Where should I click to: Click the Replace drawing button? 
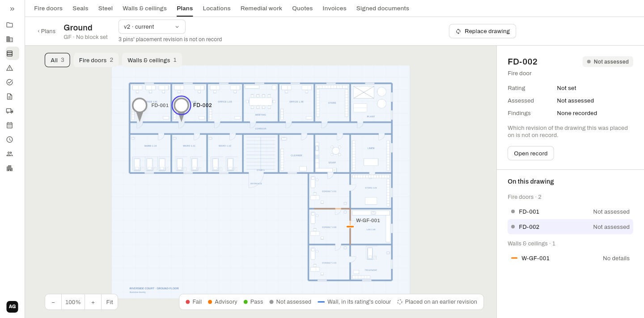[x=483, y=31]
